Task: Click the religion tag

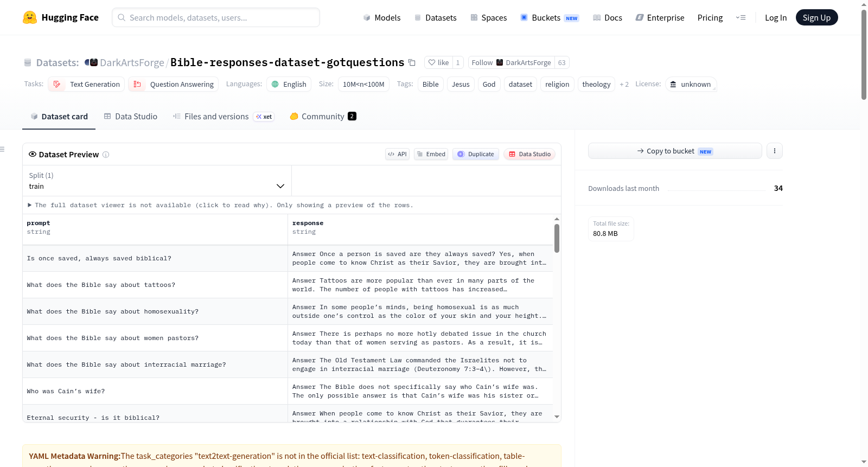Action: [x=557, y=84]
